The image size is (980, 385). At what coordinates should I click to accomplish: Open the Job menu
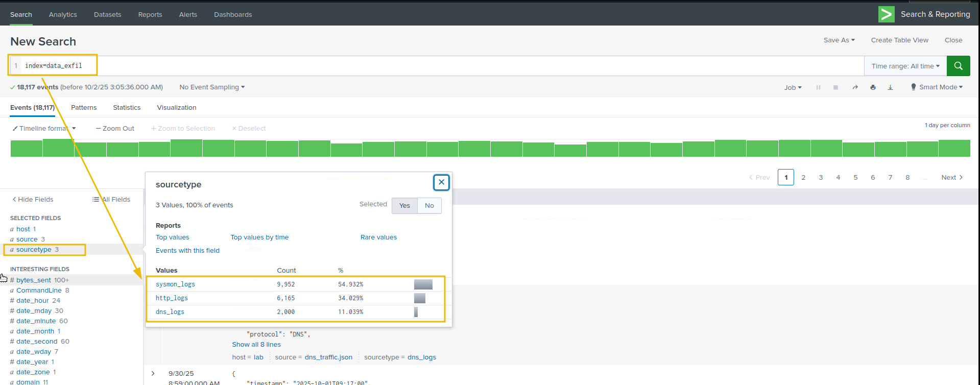pyautogui.click(x=793, y=88)
